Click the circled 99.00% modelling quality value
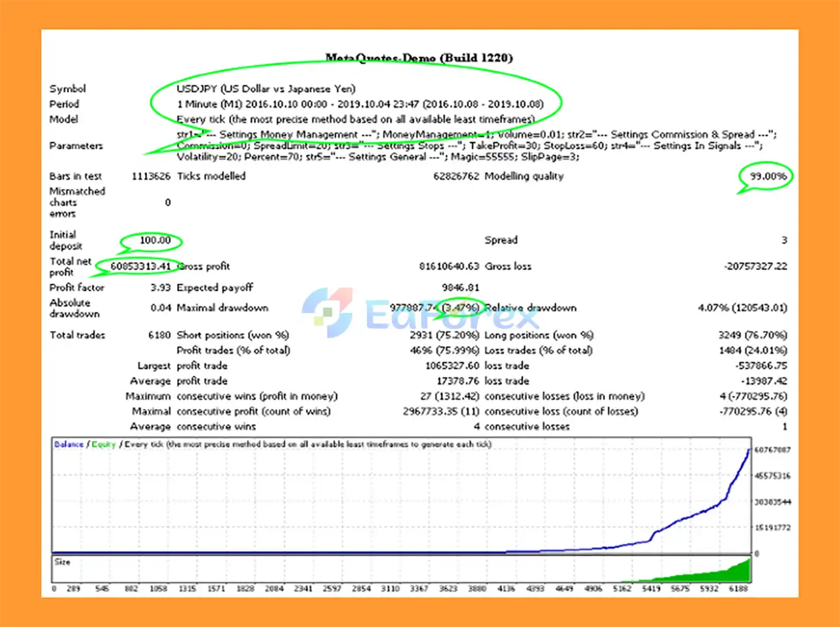The image size is (840, 627). (768, 176)
